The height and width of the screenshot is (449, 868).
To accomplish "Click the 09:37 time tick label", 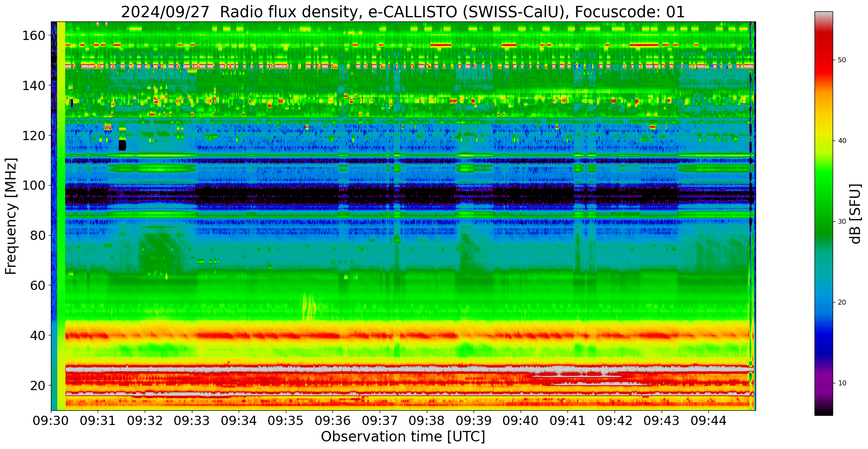I will pos(380,420).
